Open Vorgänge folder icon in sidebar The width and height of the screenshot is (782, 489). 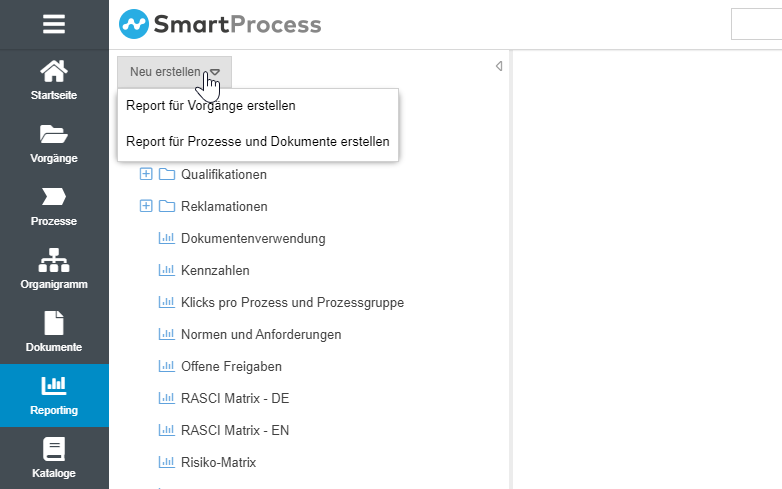(x=54, y=142)
